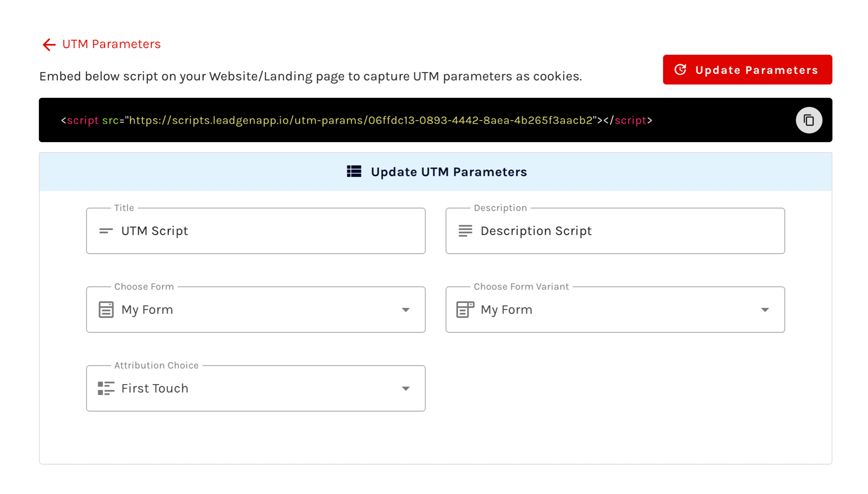Image resolution: width=868 pixels, height=494 pixels.
Task: Open the UTM Parameters back link
Action: tap(111, 44)
